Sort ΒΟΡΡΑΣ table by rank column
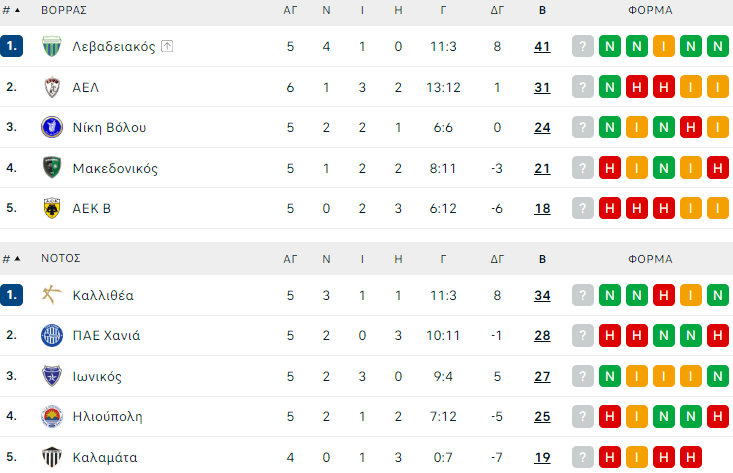The image size is (733, 473). [11, 10]
